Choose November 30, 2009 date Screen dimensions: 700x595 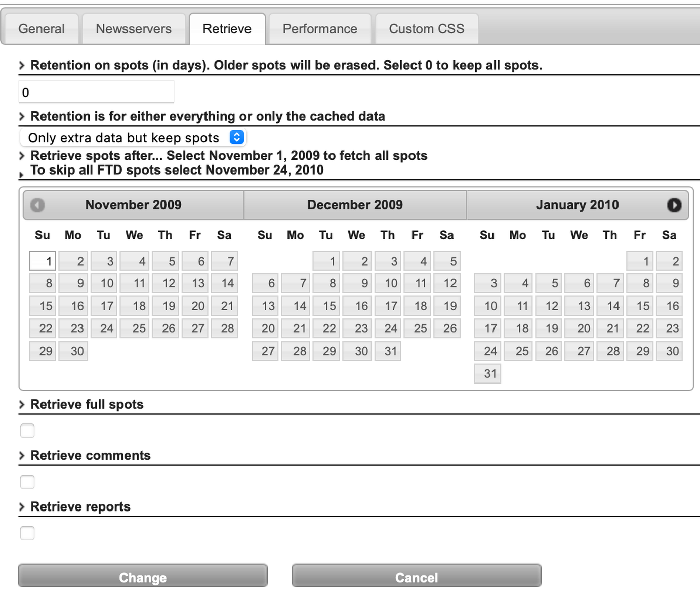pos(73,351)
